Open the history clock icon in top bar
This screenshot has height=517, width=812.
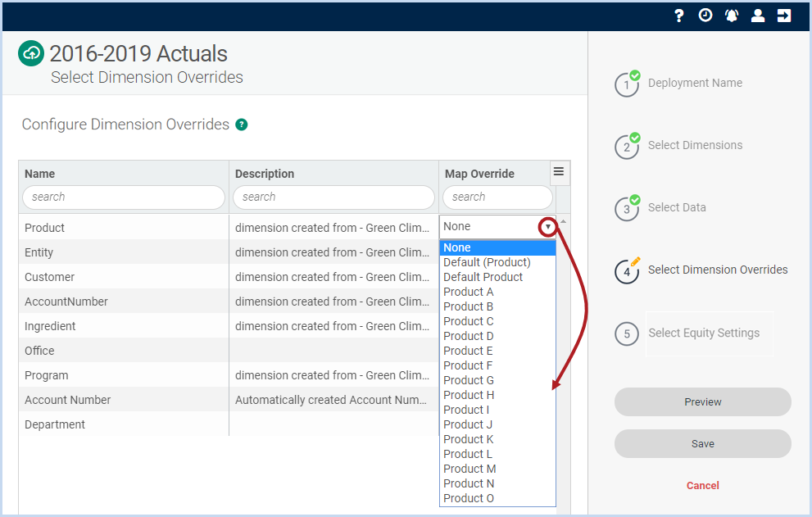coord(705,16)
